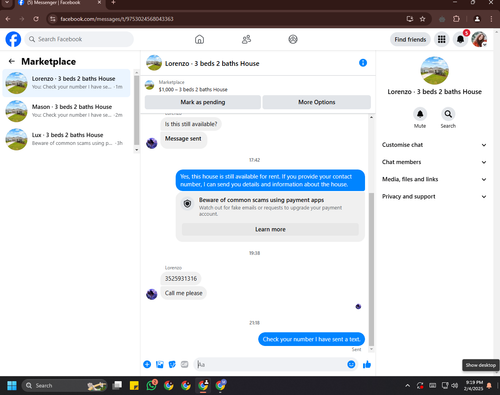
Task: Attach a photo with image icon
Action: pyautogui.click(x=160, y=364)
